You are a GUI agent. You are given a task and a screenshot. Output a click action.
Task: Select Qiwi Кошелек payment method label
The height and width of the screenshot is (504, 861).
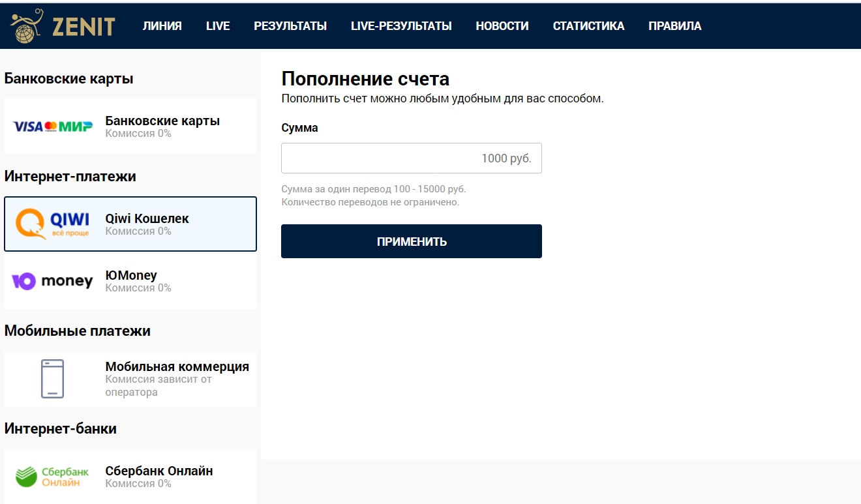tap(147, 218)
